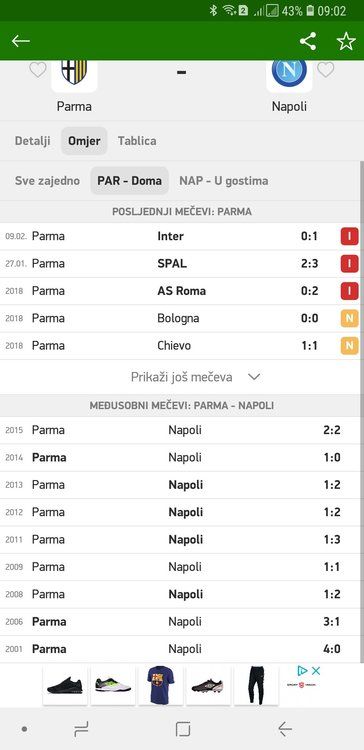Screen dimensions: 364x750
Task: Tap the orange N badge on the Bologna match
Action: [350, 319]
